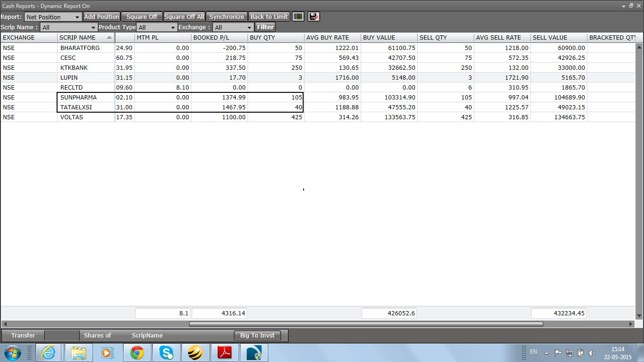Sort by the MTM PL column header
This screenshot has height=362, width=644.
(x=163, y=37)
